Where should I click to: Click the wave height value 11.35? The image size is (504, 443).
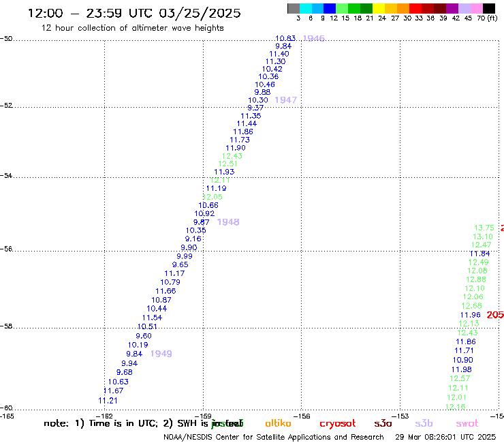click(x=251, y=116)
